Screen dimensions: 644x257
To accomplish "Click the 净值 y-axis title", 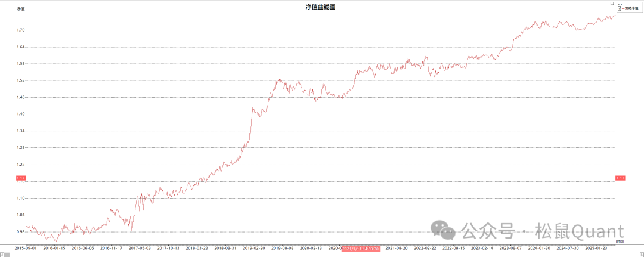I will [x=21, y=10].
